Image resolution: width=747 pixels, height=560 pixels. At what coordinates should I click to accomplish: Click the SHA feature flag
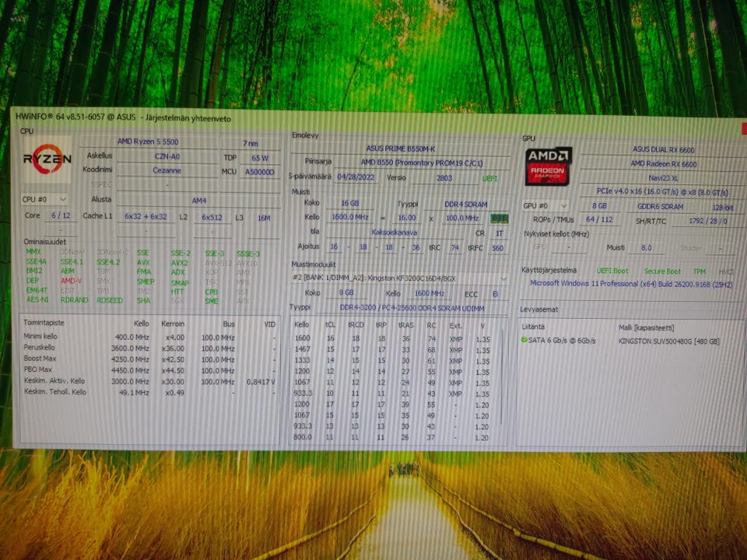pyautogui.click(x=143, y=300)
